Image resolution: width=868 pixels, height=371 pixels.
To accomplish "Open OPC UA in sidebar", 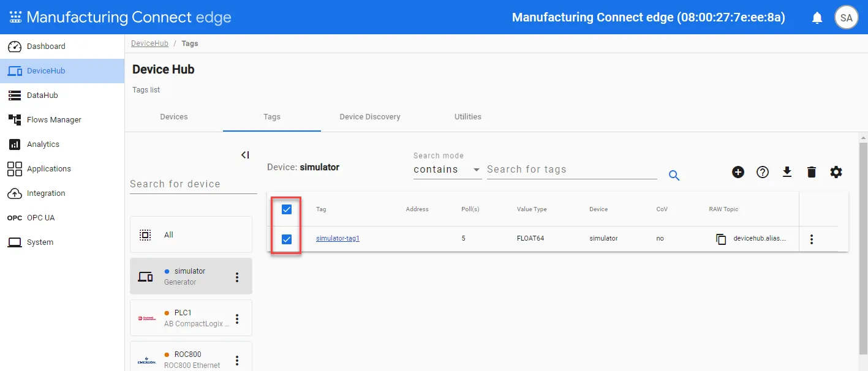I will pos(62,218).
